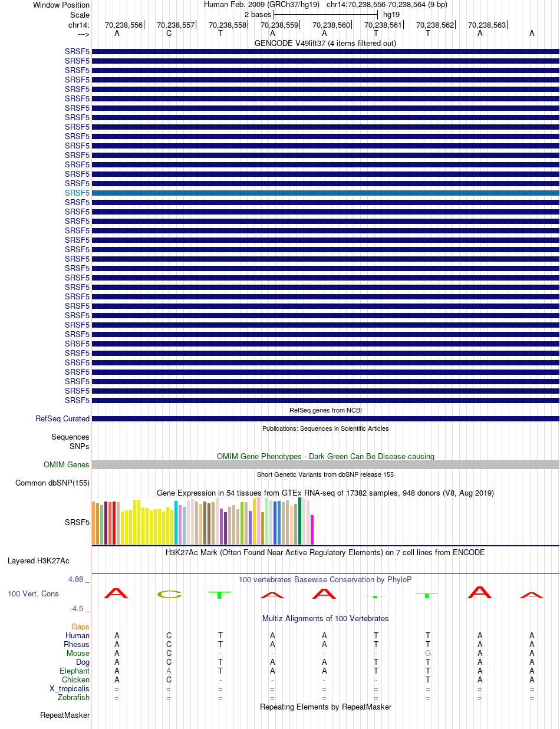Click the Common dbSNP(155) track label
Screen dimensions: 560x729
point(52,483)
